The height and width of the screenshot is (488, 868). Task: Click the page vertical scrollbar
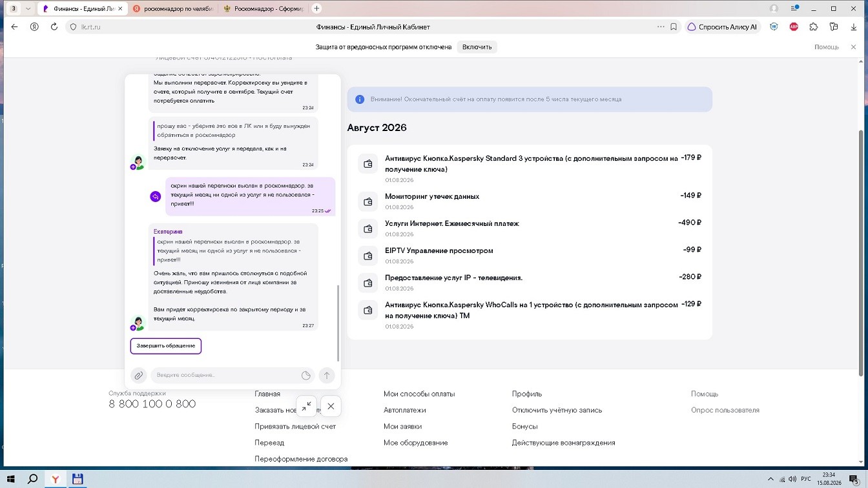pos(860,252)
